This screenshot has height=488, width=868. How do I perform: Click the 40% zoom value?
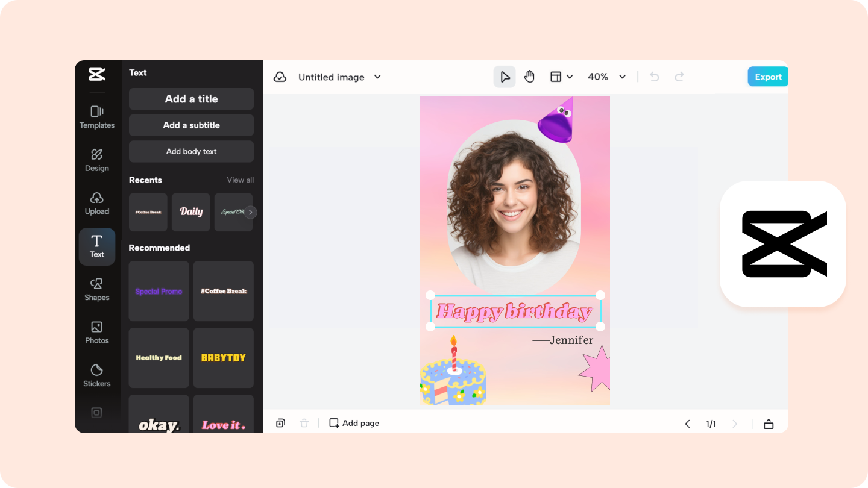click(x=598, y=77)
